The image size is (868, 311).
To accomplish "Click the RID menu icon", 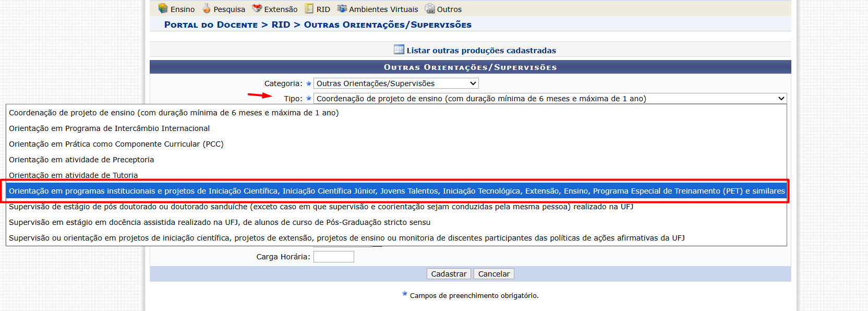I will [309, 8].
